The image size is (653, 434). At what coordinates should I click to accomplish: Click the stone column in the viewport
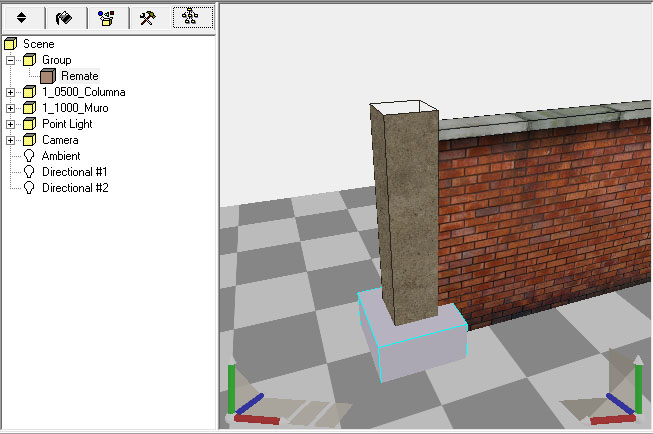tap(405, 215)
